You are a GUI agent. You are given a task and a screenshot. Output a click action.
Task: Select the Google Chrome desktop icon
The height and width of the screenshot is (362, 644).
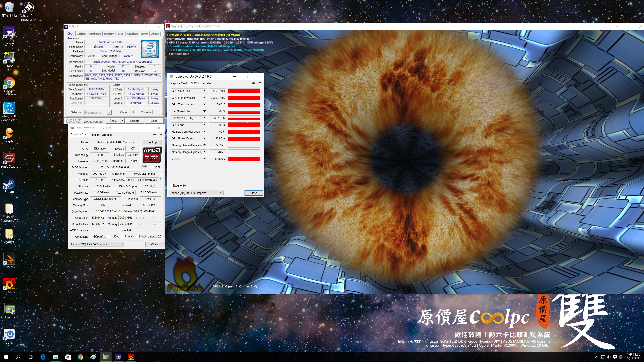(x=9, y=87)
